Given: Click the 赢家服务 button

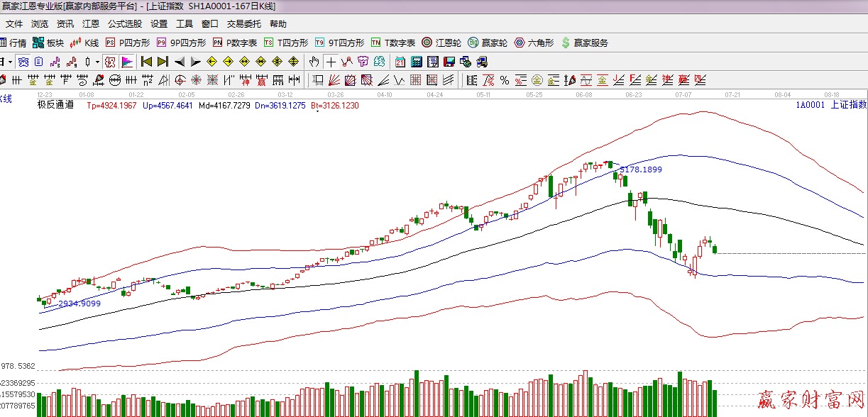Looking at the screenshot, I should click(x=585, y=43).
